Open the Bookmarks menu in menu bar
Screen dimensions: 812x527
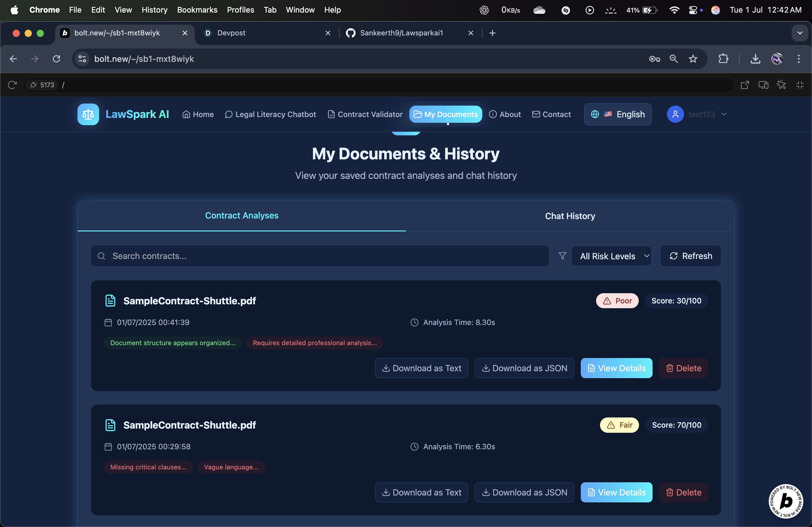click(x=197, y=10)
